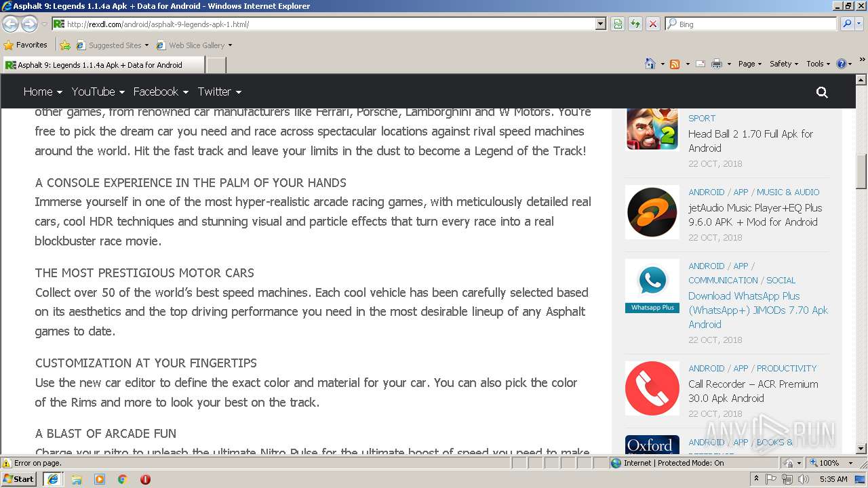Click the Action Center flag tray icon

771,479
